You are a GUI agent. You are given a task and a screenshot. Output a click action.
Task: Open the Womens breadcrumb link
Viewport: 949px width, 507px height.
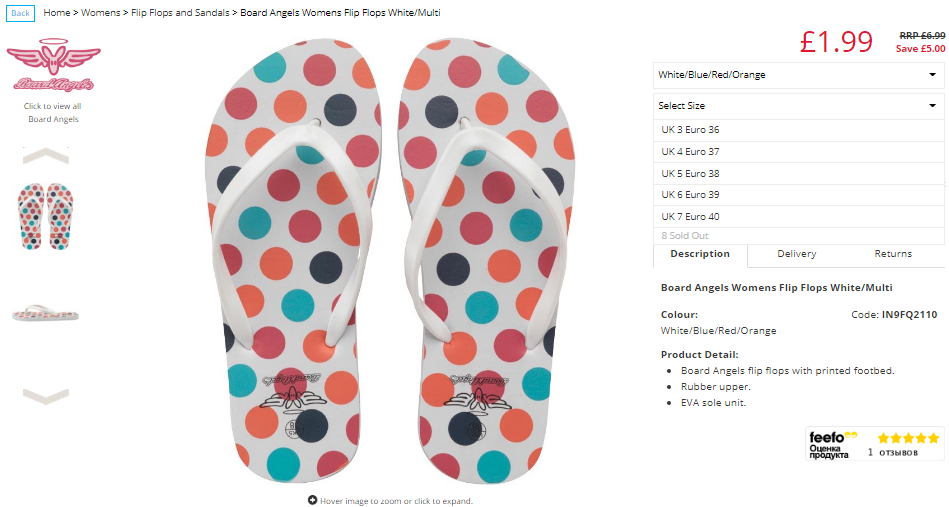100,13
